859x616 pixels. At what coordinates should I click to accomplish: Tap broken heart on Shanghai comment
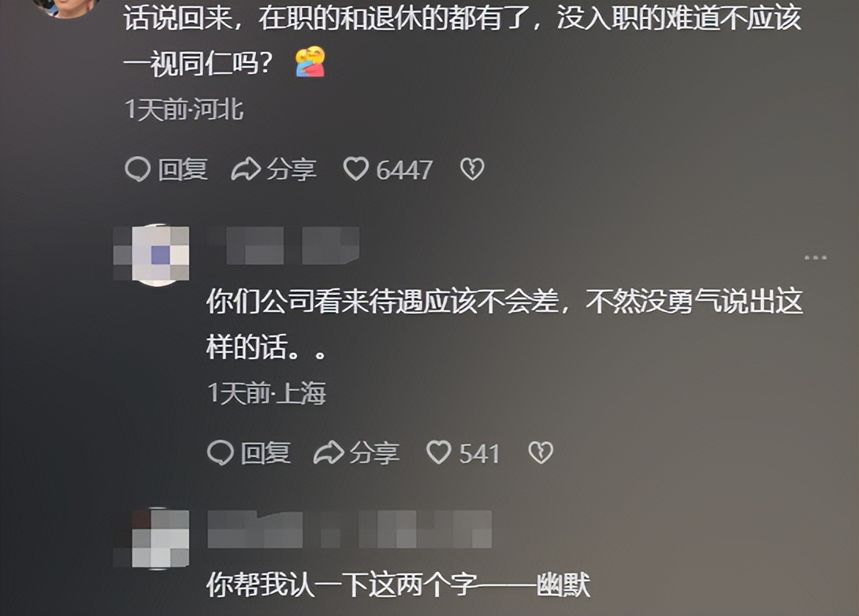pyautogui.click(x=541, y=453)
